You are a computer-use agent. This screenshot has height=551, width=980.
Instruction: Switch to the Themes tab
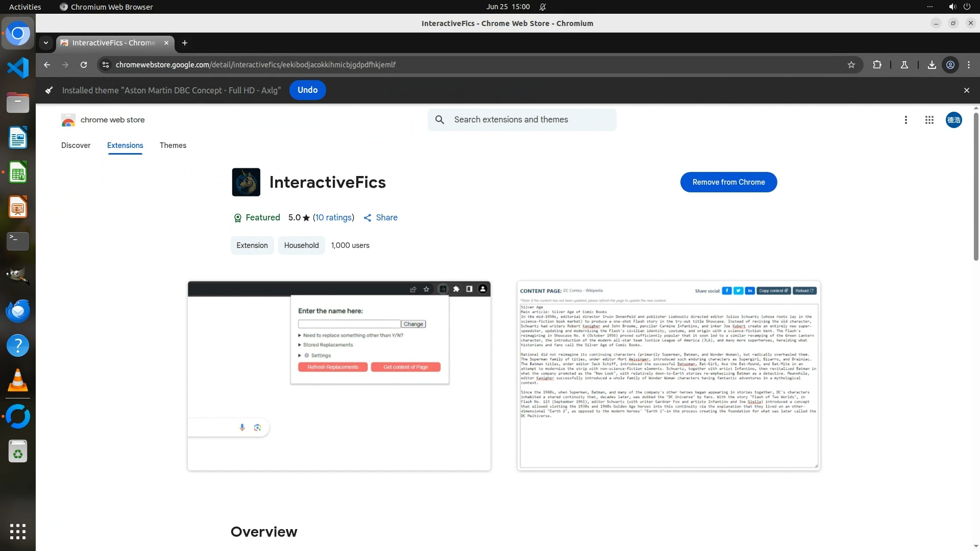pos(173,145)
